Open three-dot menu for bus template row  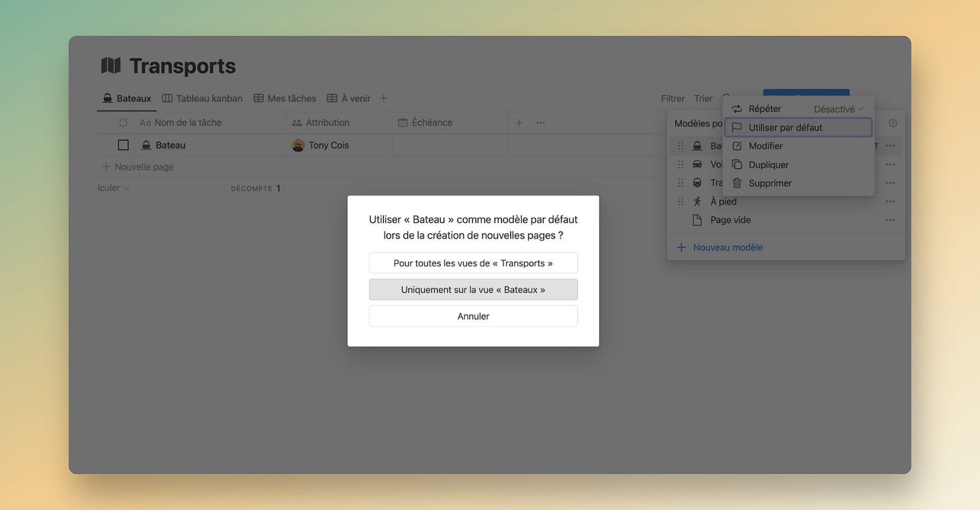click(x=890, y=183)
